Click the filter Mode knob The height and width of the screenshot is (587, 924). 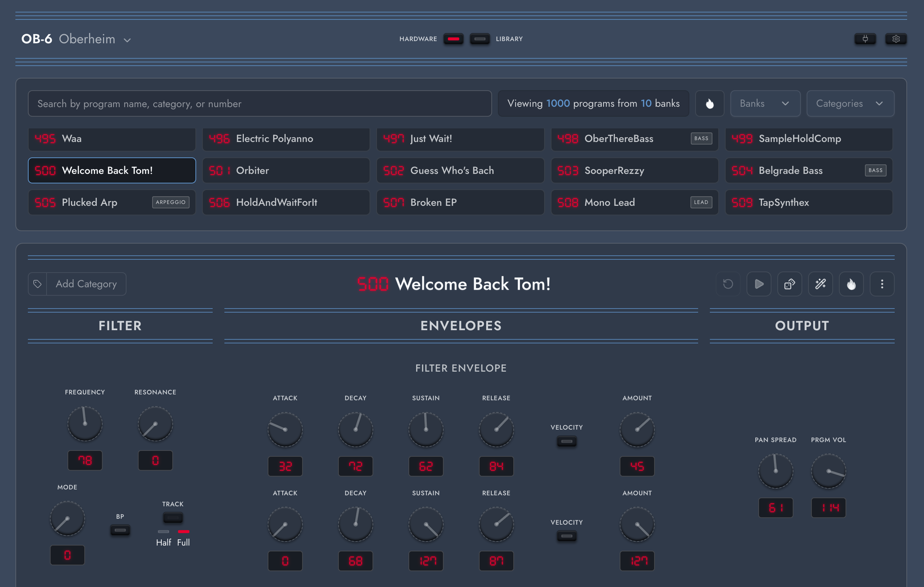67,518
